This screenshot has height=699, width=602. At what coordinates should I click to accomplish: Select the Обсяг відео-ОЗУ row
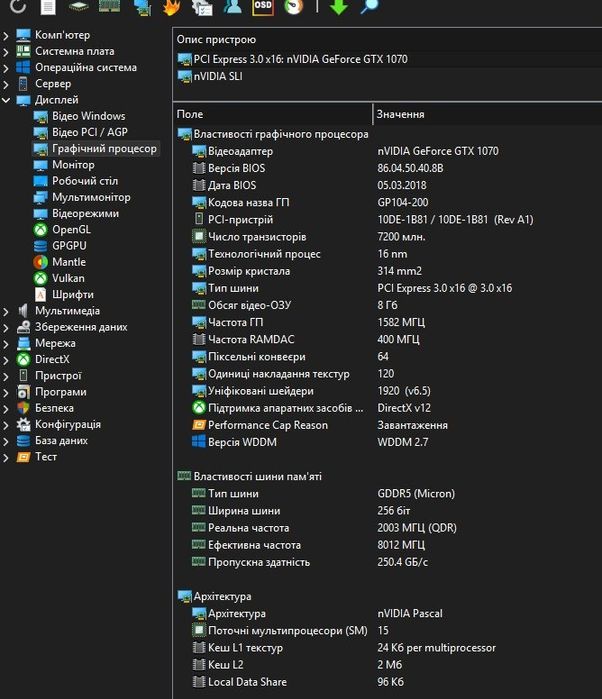pos(388,305)
